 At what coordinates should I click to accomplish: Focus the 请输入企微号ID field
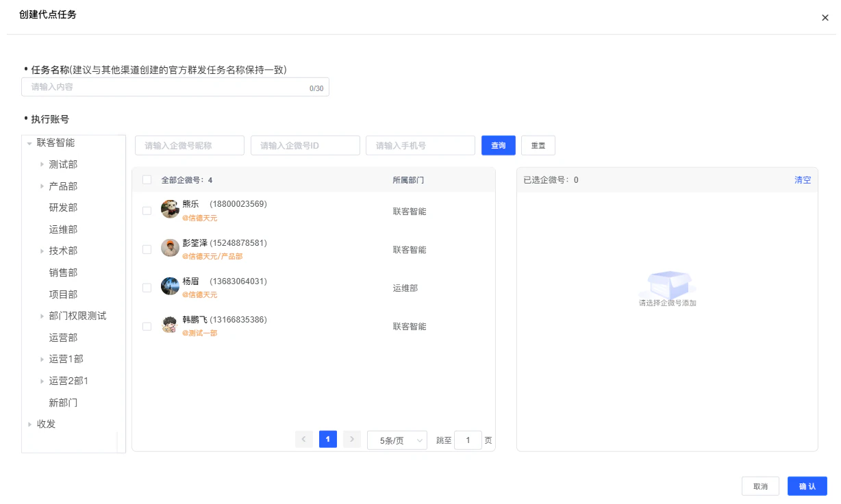coord(305,146)
